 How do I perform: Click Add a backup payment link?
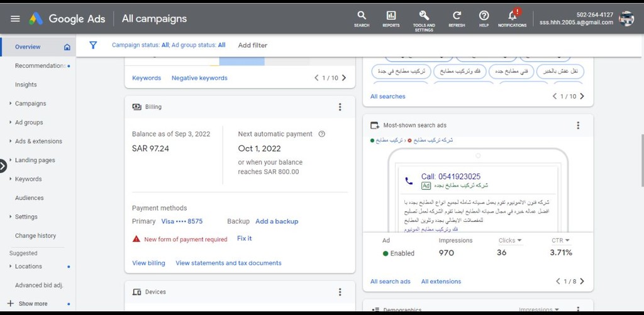point(277,221)
